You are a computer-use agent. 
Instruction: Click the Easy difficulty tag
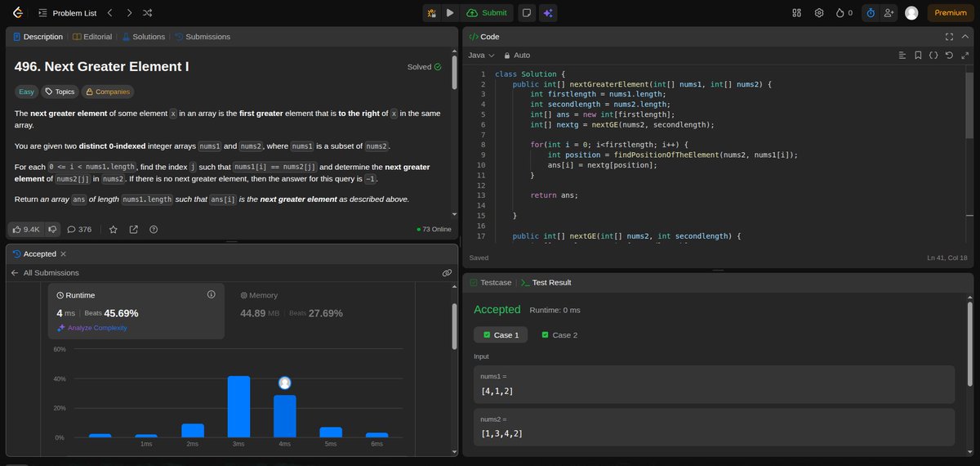(x=27, y=92)
